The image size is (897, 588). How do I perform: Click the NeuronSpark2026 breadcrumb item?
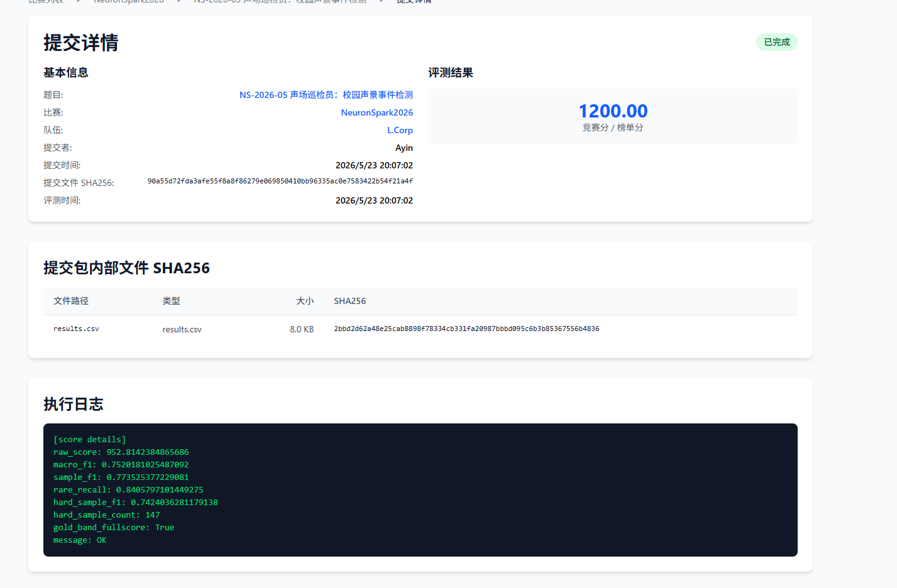pos(129,1)
